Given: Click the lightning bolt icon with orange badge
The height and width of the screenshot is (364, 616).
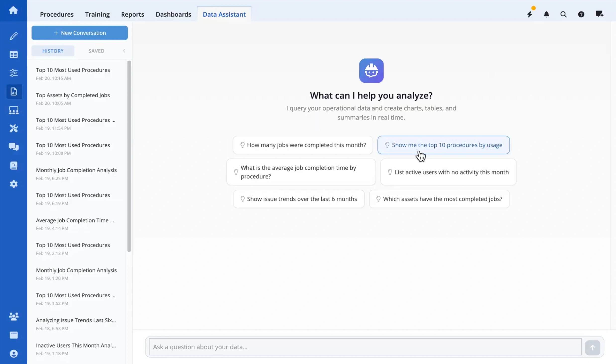Looking at the screenshot, I should pos(529,14).
